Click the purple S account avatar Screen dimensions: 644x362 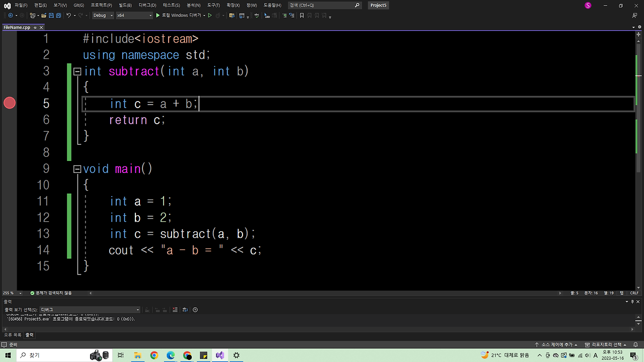pyautogui.click(x=588, y=6)
